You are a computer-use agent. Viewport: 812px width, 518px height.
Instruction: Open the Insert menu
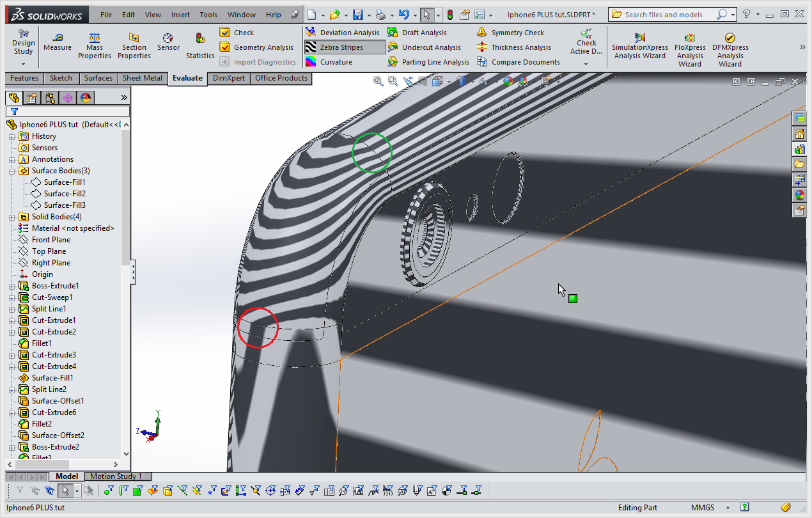[x=180, y=15]
